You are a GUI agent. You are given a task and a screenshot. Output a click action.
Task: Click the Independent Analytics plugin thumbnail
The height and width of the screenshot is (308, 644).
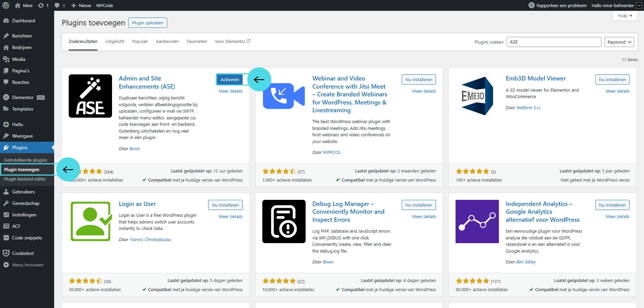coord(477,221)
